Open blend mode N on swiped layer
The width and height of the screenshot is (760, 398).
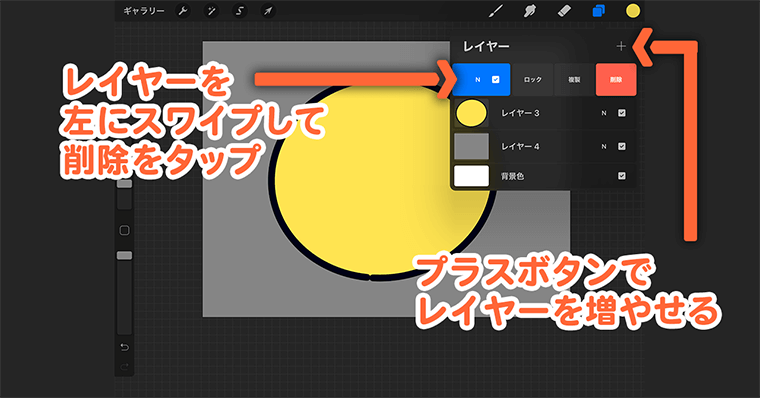point(478,80)
